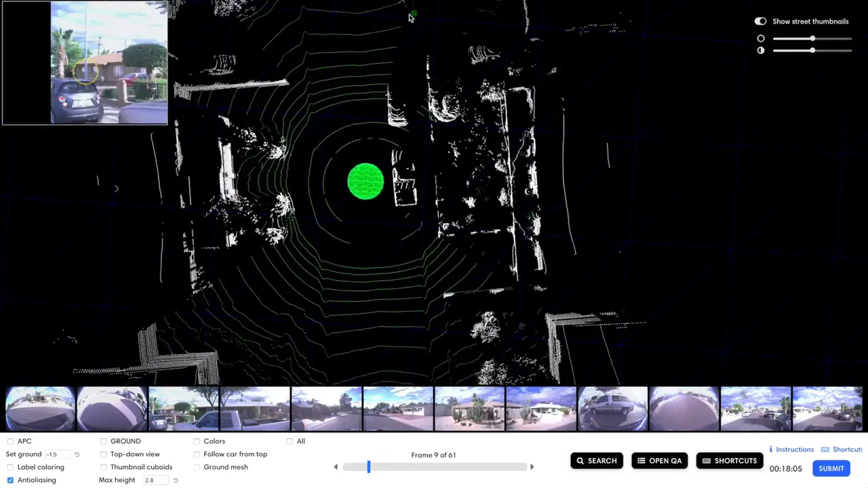Open the Shortcuts link with keyboard icon

842,449
